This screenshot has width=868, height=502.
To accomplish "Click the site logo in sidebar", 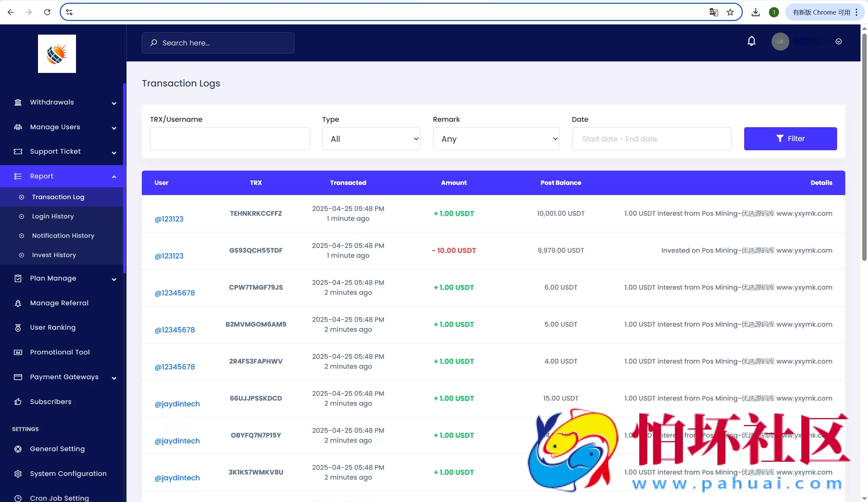I will coord(57,54).
